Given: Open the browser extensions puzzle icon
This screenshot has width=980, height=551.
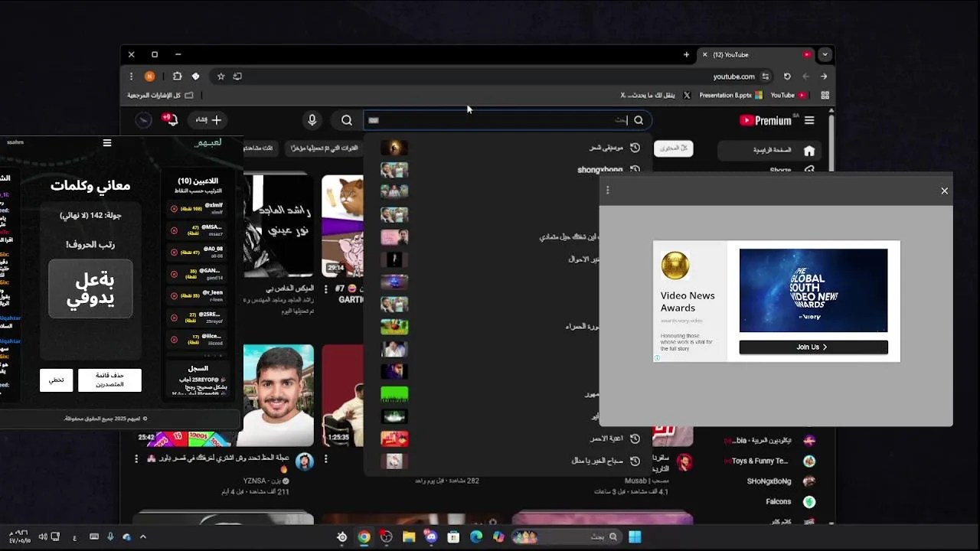Looking at the screenshot, I should coord(177,77).
